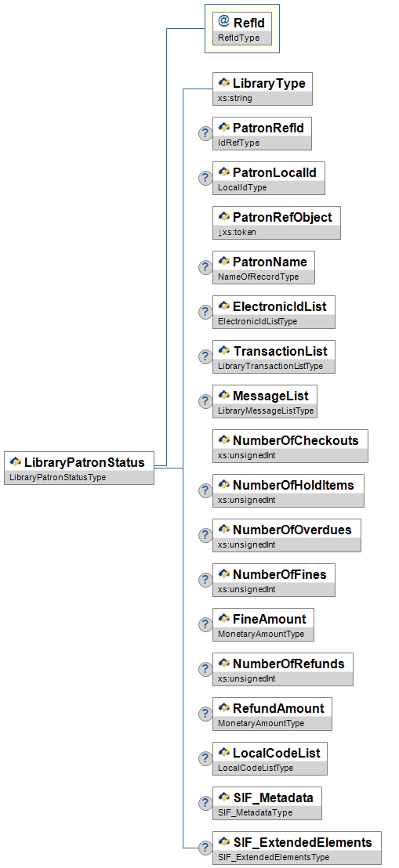399x868 pixels.
Task: Click the question mark icon beside PatronRefId
Action: pyautogui.click(x=205, y=133)
